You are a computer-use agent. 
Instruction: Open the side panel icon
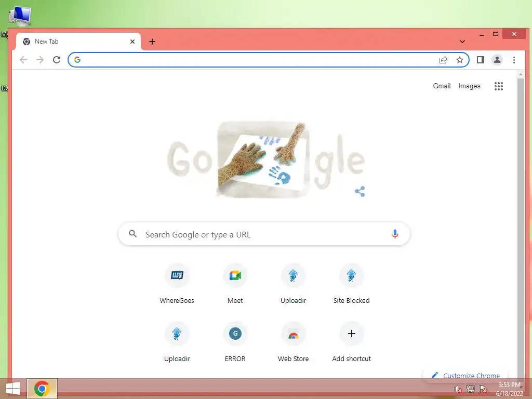[x=481, y=60]
